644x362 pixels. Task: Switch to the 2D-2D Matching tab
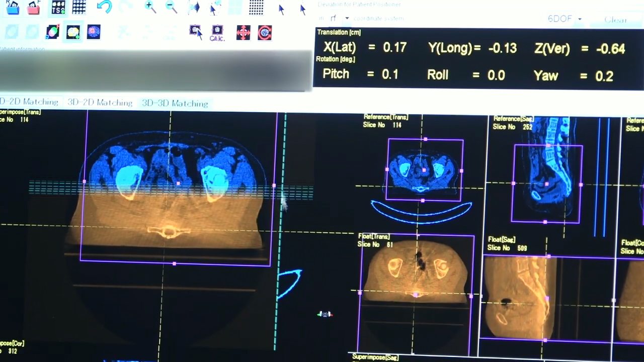pos(29,102)
